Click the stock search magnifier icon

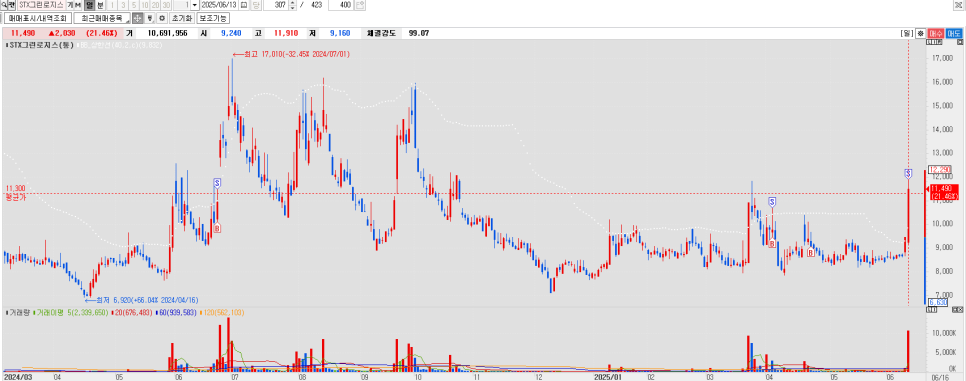click(x=3, y=5)
